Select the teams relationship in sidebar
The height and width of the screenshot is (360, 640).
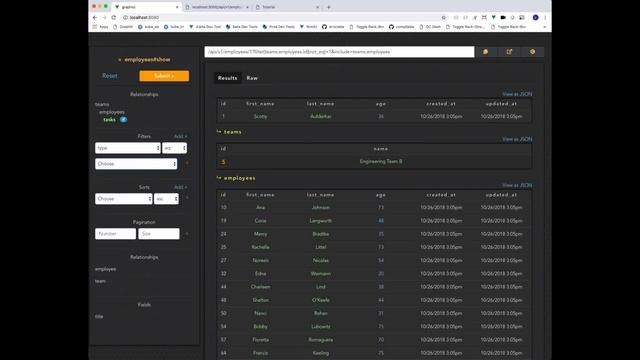point(102,104)
